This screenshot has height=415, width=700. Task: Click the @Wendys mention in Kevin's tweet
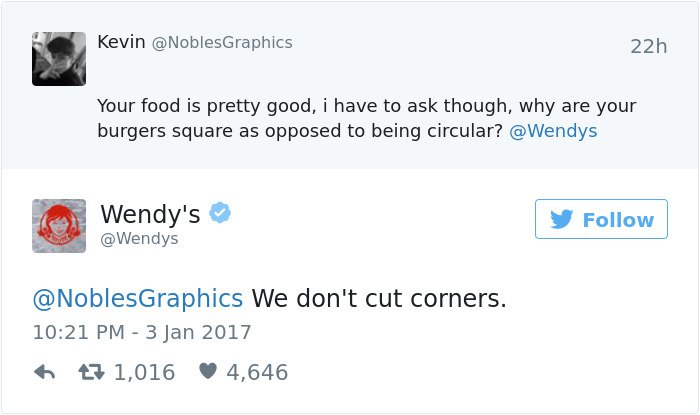(553, 131)
